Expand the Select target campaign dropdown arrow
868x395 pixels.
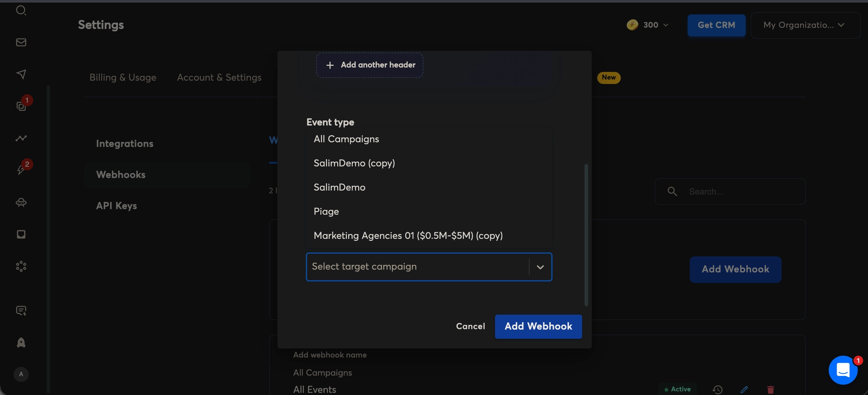click(540, 267)
